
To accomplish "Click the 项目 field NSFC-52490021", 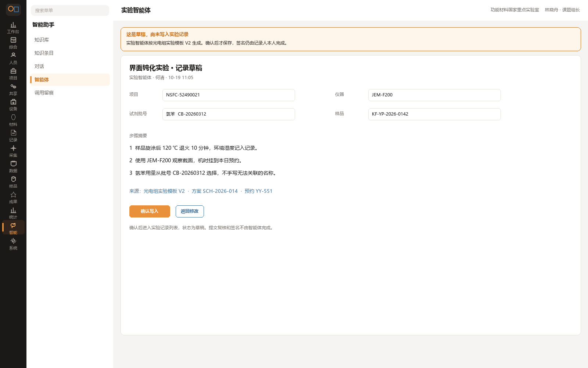I will 229,95.
